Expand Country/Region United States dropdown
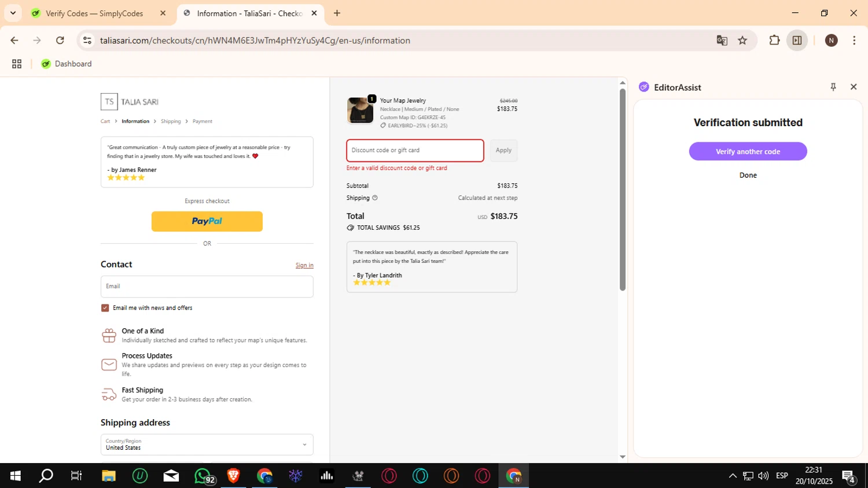This screenshot has height=488, width=868. click(x=207, y=445)
